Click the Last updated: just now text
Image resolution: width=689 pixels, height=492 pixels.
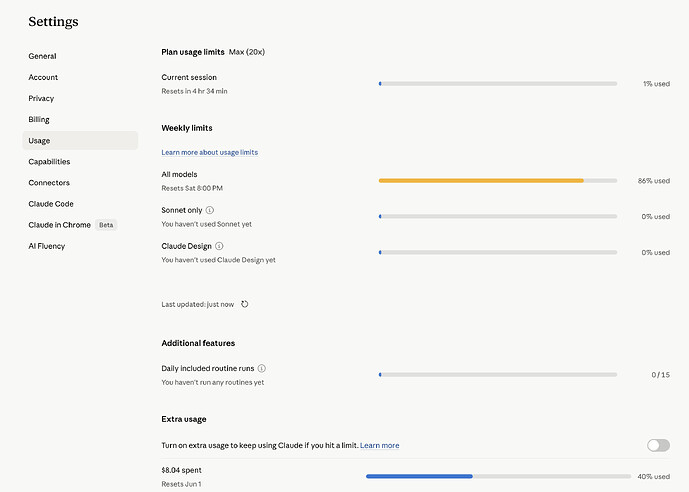click(x=197, y=304)
